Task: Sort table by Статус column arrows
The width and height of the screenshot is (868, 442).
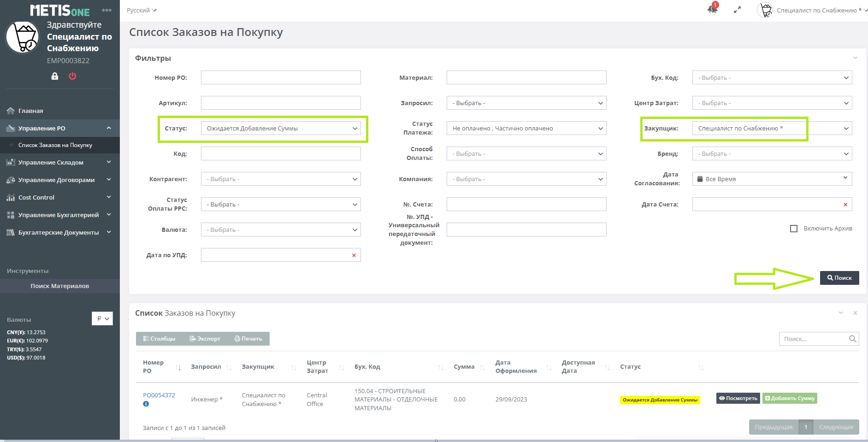Action: pos(701,367)
